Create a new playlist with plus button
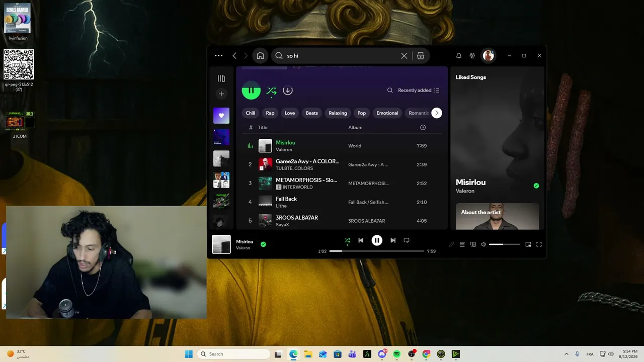The height and width of the screenshot is (362, 644). pyautogui.click(x=221, y=94)
